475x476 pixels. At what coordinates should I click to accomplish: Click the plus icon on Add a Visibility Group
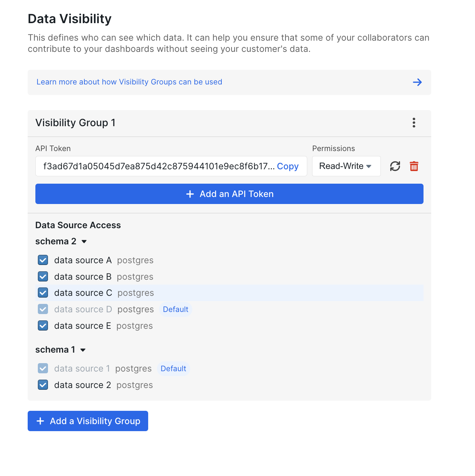click(x=40, y=421)
